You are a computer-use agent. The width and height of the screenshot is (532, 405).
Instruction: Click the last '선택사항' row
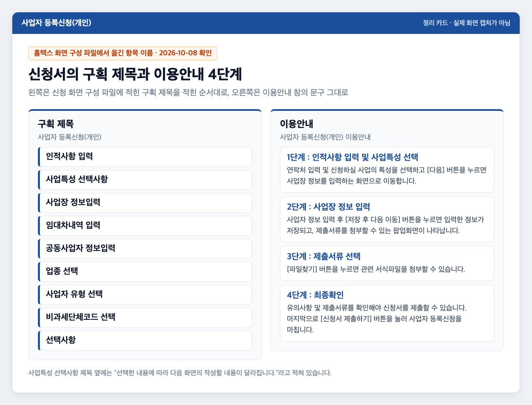point(145,340)
